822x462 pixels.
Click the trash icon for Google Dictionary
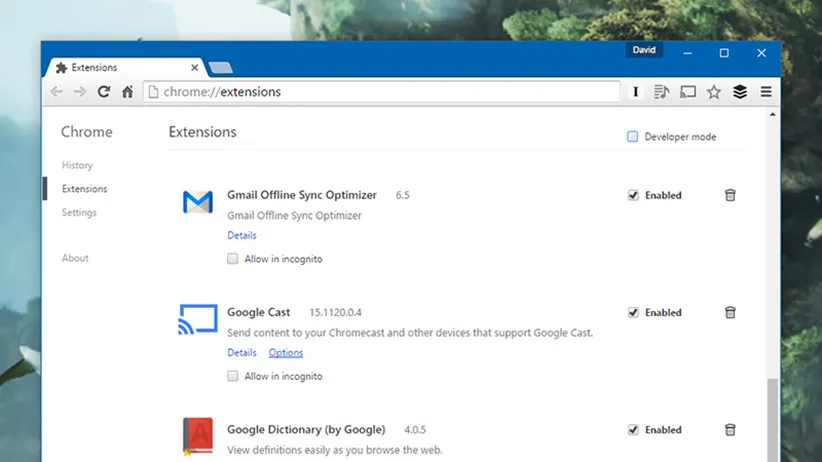click(730, 430)
